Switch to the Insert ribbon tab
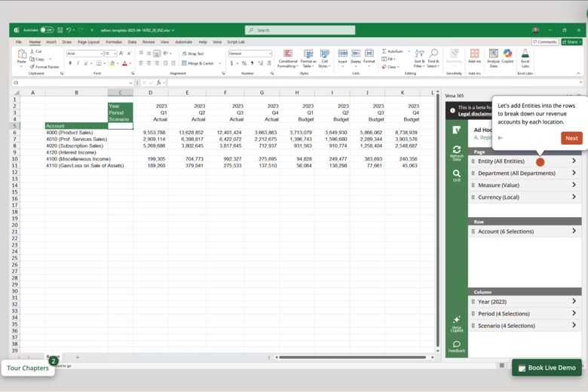This screenshot has height=392, width=588. pos(51,42)
